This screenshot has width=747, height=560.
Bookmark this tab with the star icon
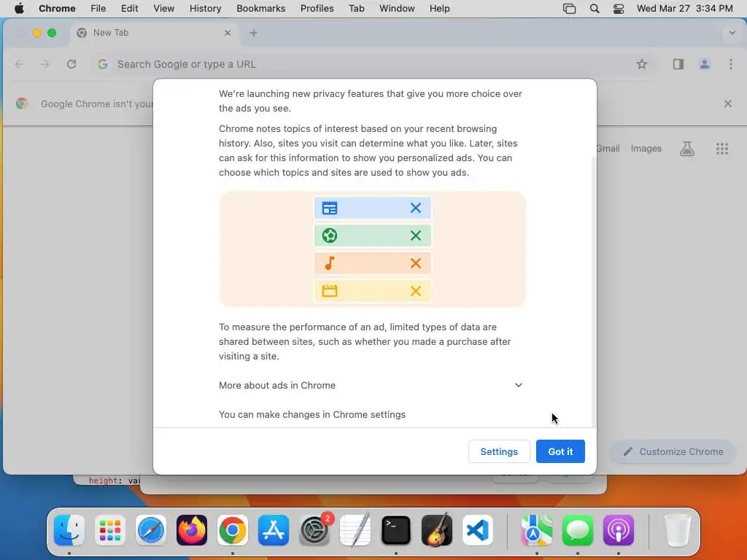[642, 64]
